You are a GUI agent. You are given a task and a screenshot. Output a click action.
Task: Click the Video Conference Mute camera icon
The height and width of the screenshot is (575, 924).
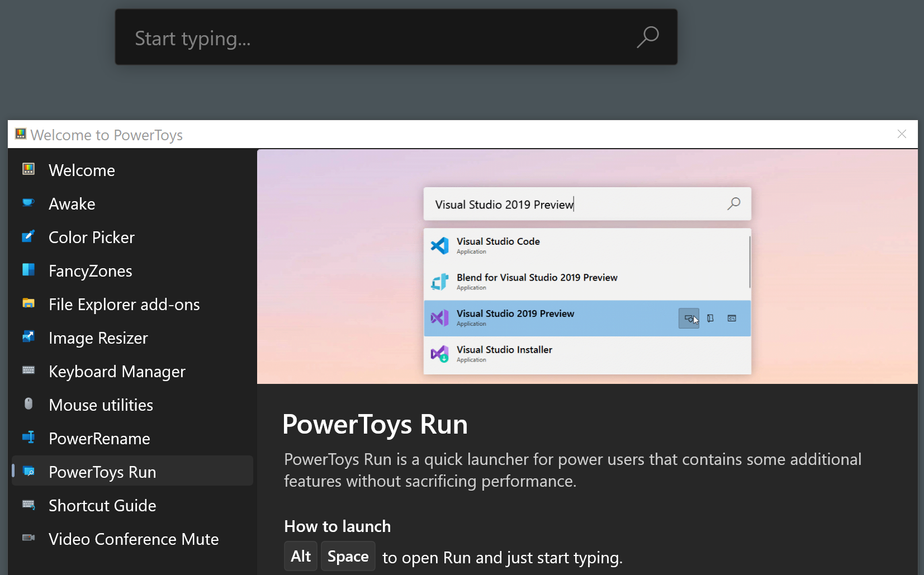coord(29,538)
